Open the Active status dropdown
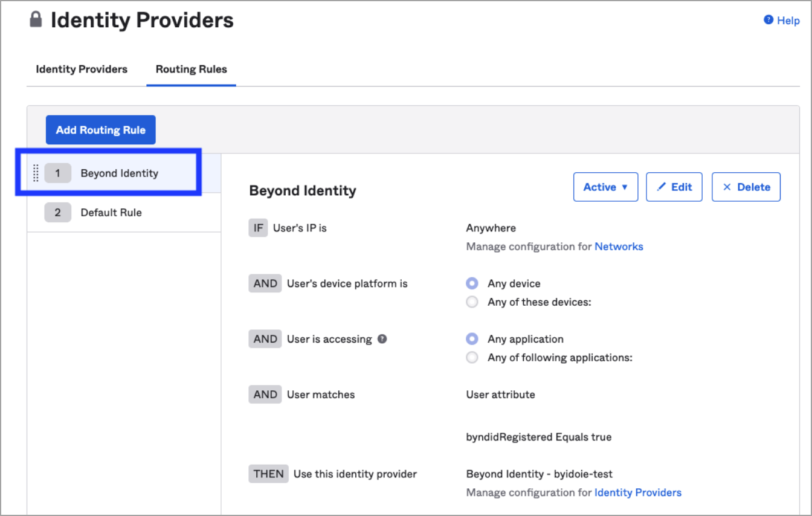The height and width of the screenshot is (516, 812). [x=605, y=187]
